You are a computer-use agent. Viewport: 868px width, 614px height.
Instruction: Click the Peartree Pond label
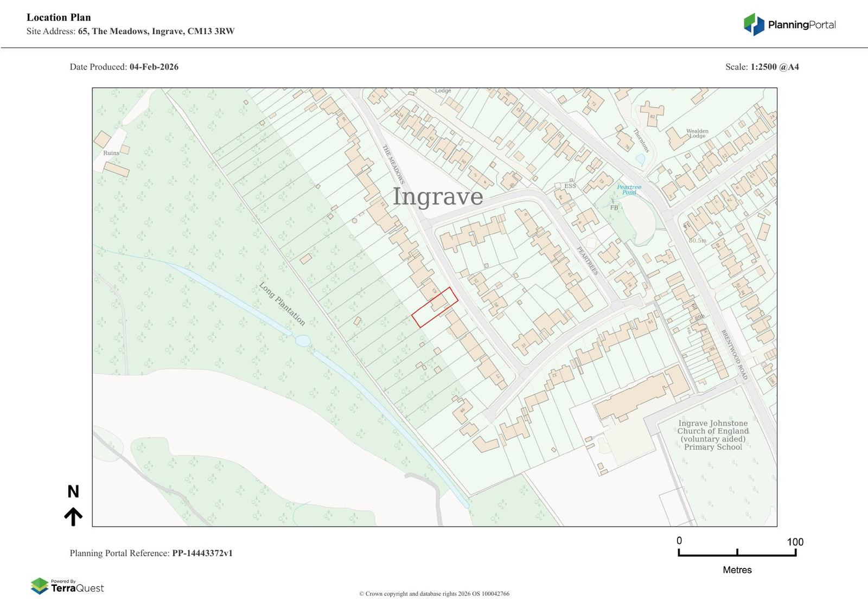(x=629, y=190)
